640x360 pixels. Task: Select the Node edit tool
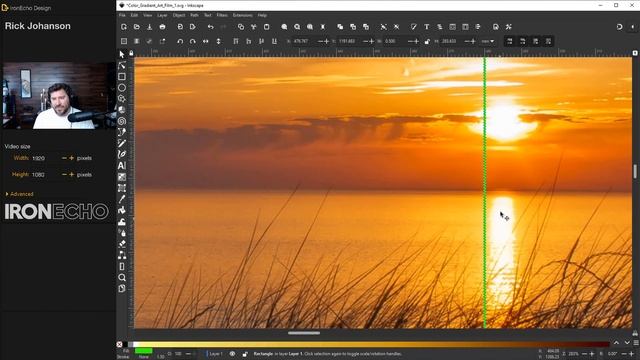point(122,65)
